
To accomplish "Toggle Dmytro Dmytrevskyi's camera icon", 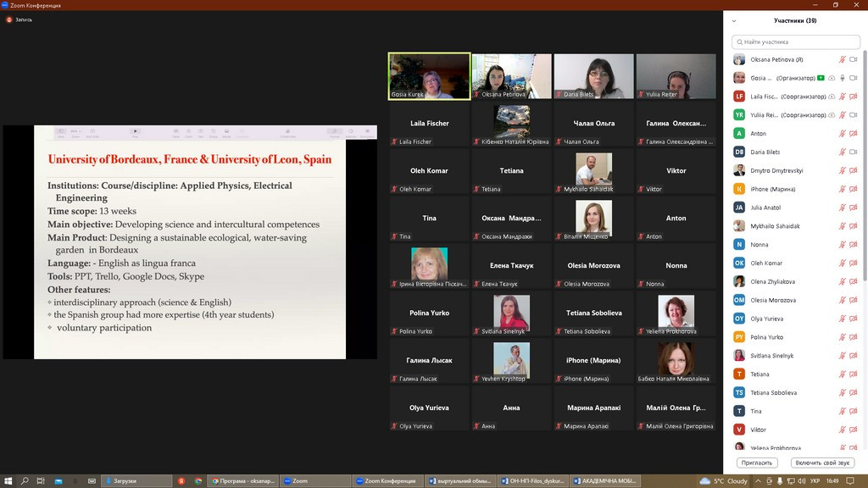I will click(x=854, y=170).
